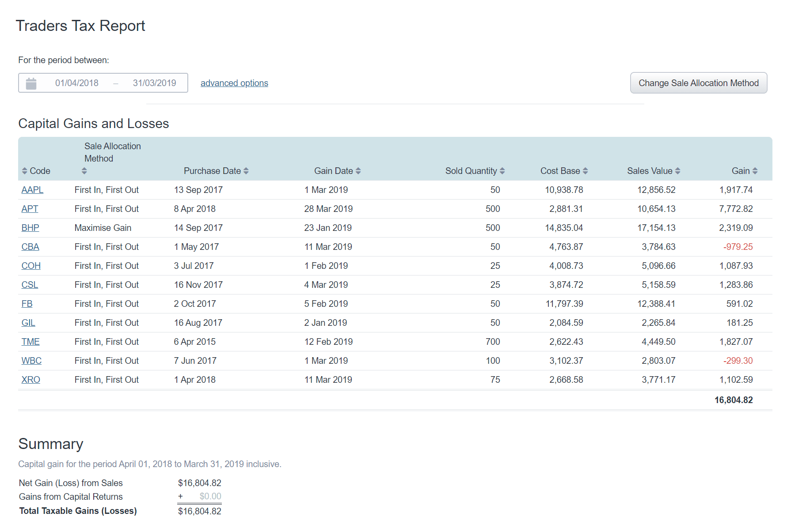Select XRO purchase date 1 Apr 2018
This screenshot has height=532, width=791.
click(195, 380)
